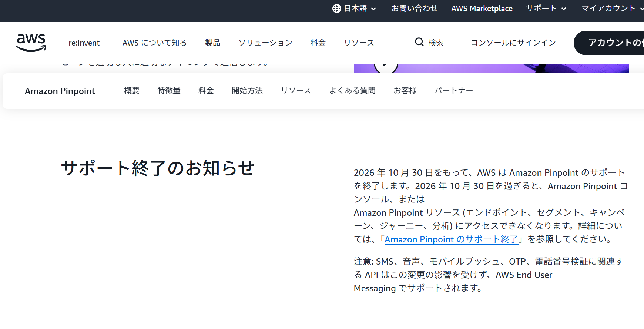Viewport: 644px width, 329px height.
Task: Open the ソリューション menu
Action: (265, 43)
